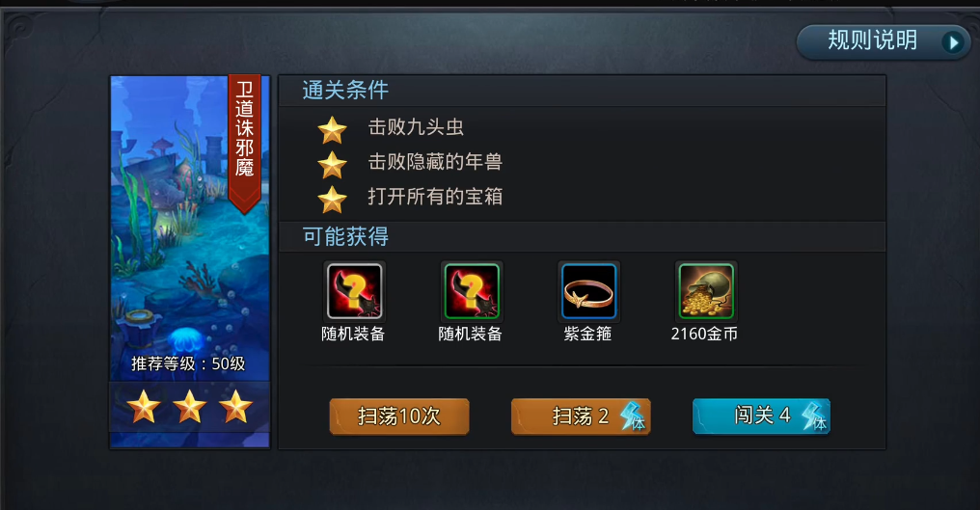The height and width of the screenshot is (510, 980).
Task: Click the first stage rating star
Action: [x=144, y=407]
